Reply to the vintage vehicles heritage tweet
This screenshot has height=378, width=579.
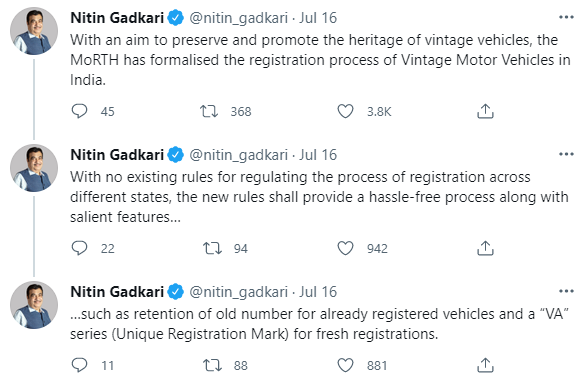[79, 111]
